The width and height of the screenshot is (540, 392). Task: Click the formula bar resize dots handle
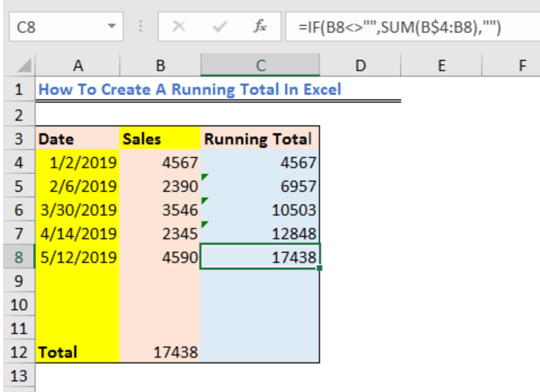[x=141, y=26]
